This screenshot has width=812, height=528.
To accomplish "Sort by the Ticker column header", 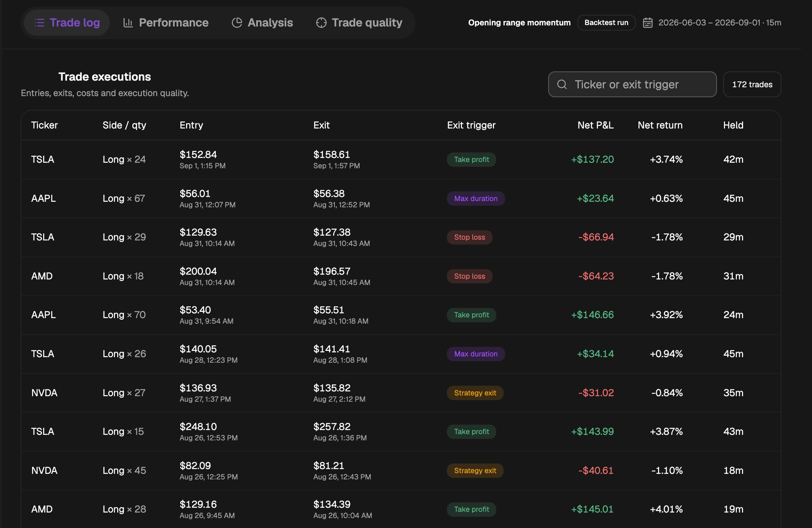I will click(x=44, y=125).
